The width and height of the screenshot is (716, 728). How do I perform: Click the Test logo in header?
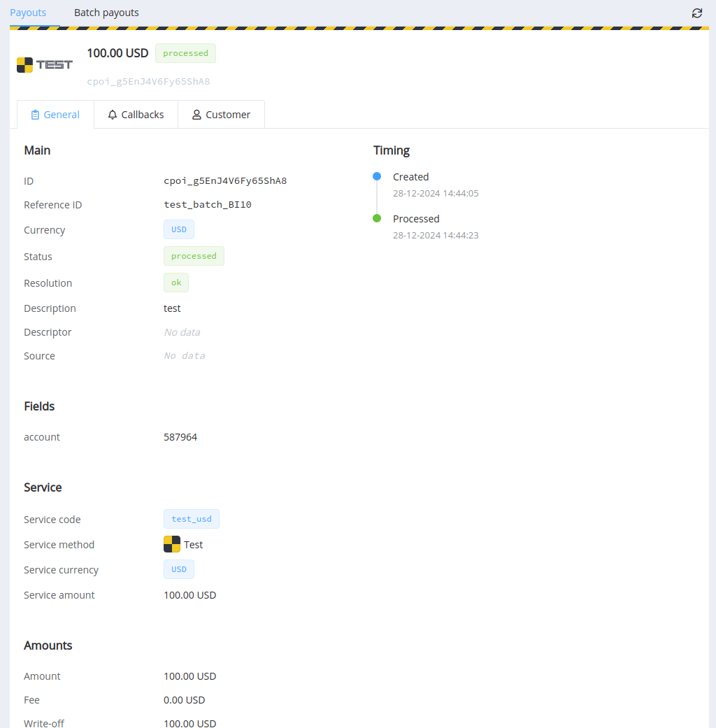[45, 65]
